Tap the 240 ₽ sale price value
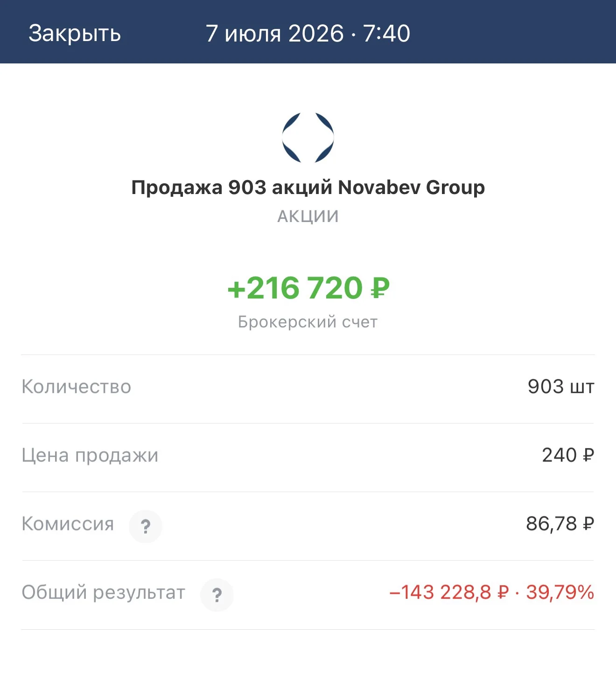 (568, 455)
